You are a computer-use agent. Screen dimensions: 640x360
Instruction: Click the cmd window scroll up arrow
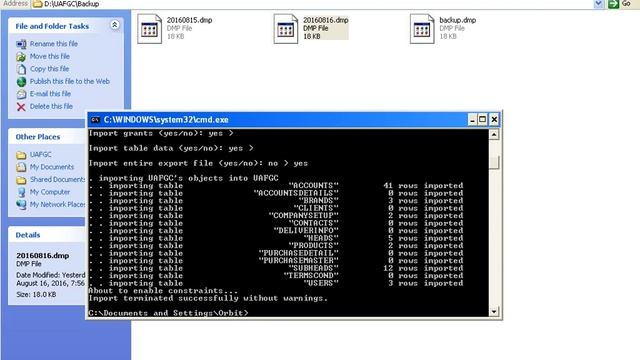494,134
